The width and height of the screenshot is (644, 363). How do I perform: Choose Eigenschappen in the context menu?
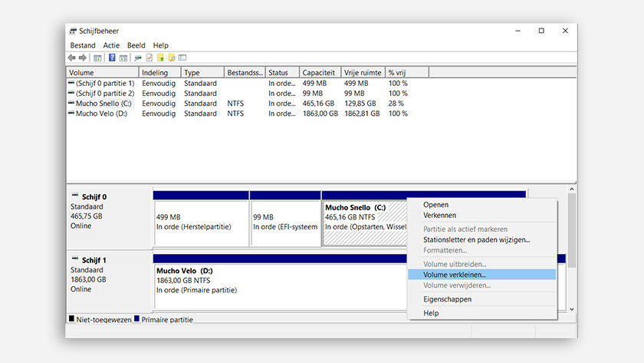click(x=481, y=299)
